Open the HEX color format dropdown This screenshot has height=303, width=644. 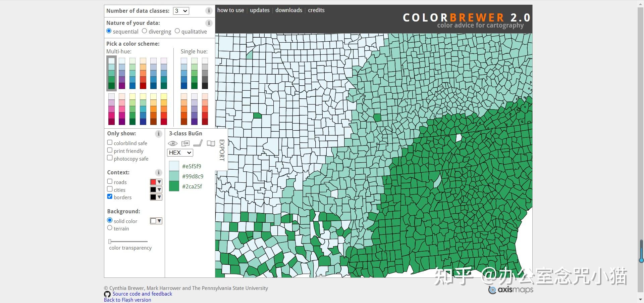(180, 153)
